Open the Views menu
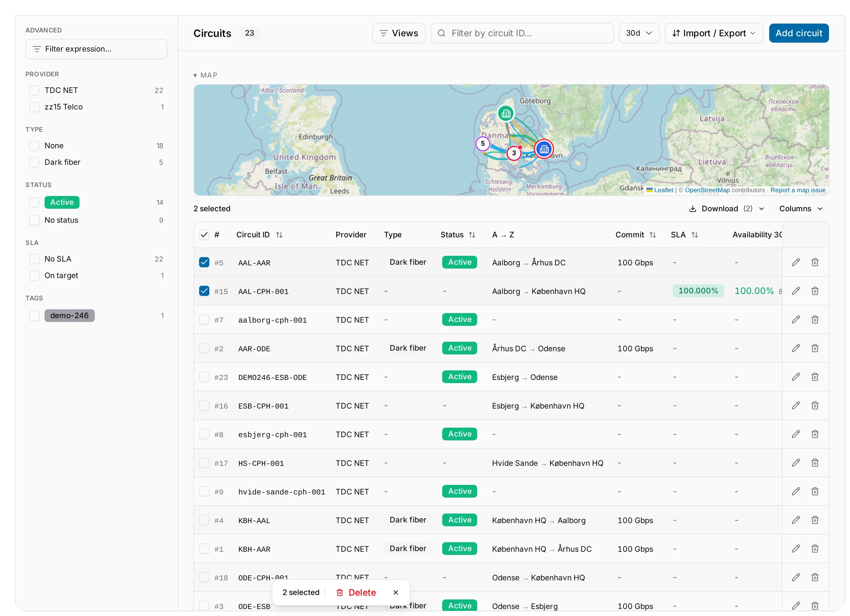 click(399, 33)
